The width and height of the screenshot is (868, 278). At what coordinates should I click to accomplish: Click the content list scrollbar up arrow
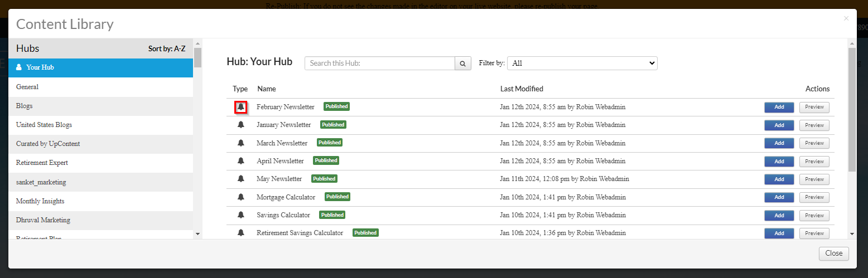pos(851,43)
